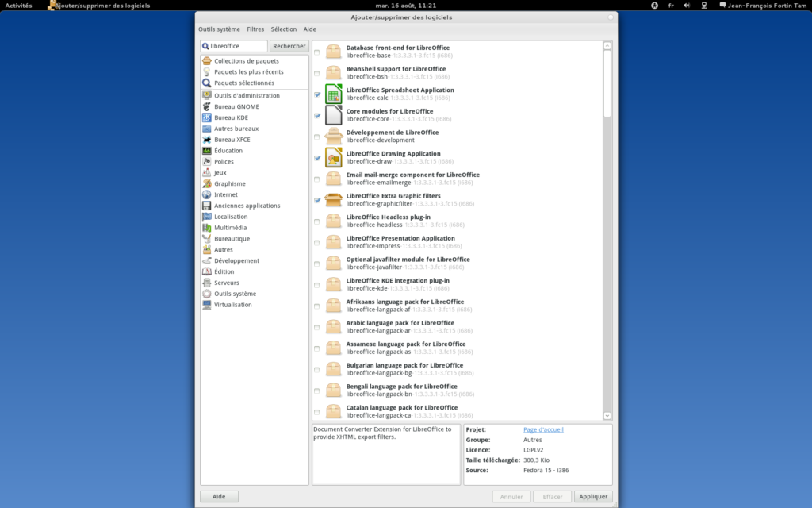Click the Core modules for LibreOffice document icon
Image resolution: width=812 pixels, height=508 pixels.
[x=334, y=115]
